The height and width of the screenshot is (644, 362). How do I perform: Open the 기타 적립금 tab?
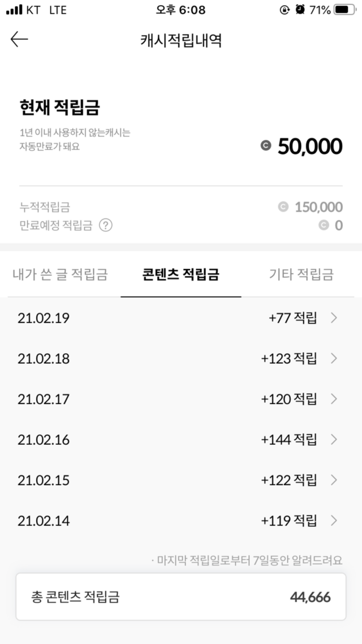click(301, 275)
